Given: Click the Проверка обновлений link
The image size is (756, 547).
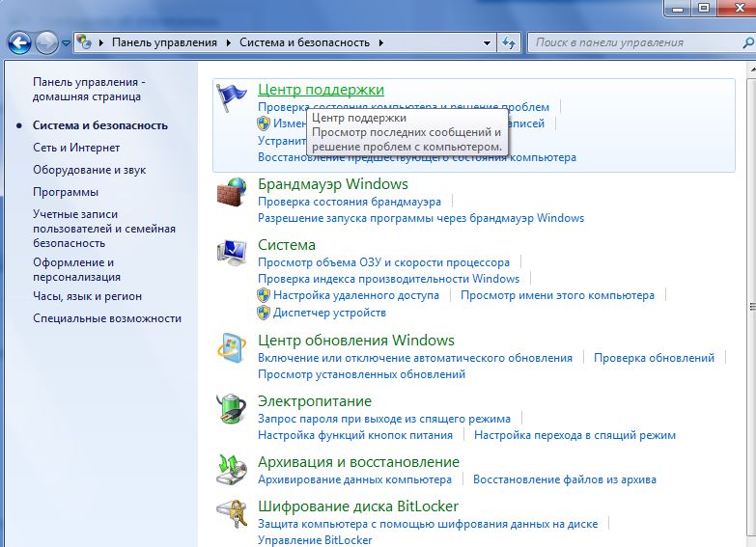Looking at the screenshot, I should click(654, 358).
